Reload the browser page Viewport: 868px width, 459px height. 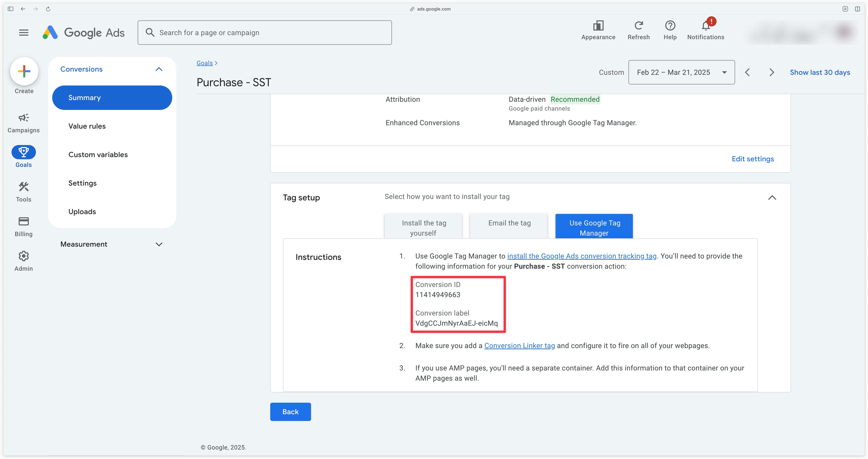pos(48,9)
